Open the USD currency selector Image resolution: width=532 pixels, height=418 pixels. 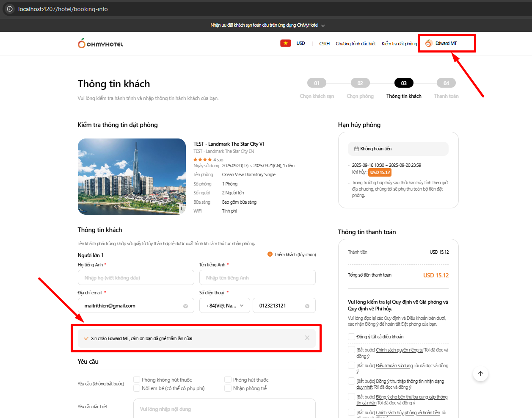point(300,44)
